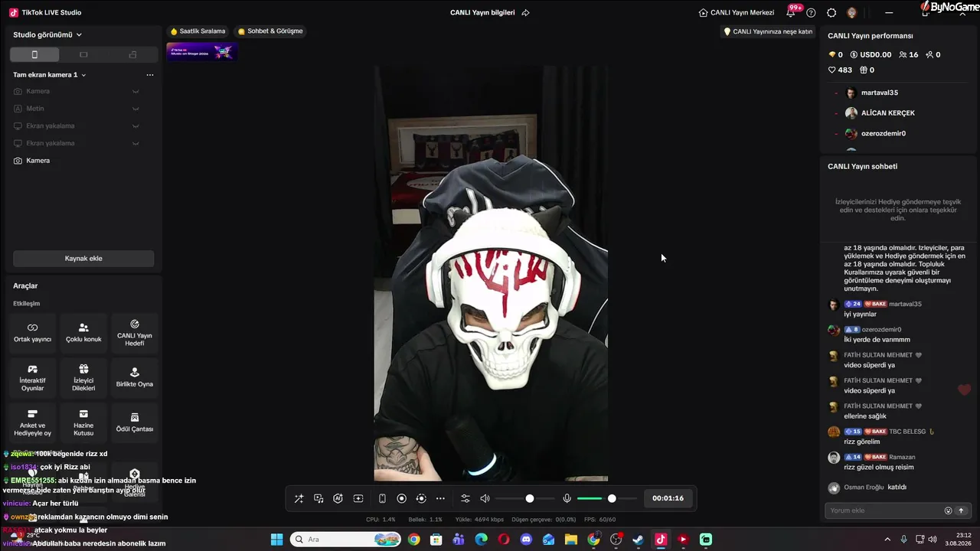Click the phone preview icon in bottom toolbar
This screenshot has height=551, width=980.
(x=382, y=498)
